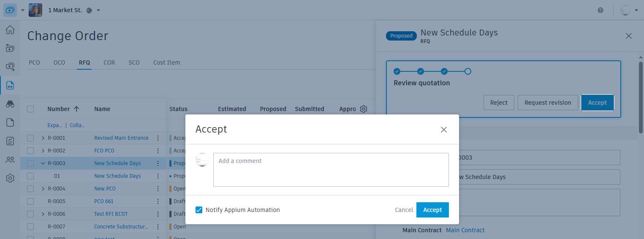Click Expand all rows link

(x=55, y=125)
